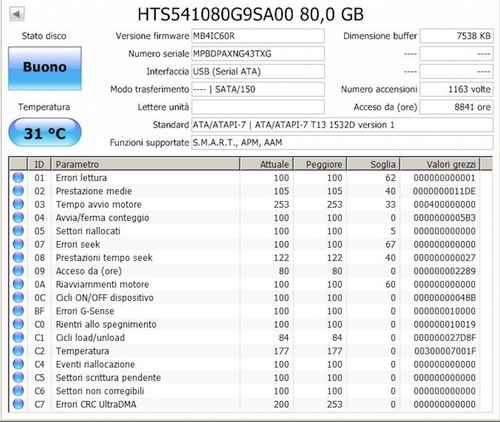
Task: Select the Cicli load/unload parameter row
Action: click(250, 337)
